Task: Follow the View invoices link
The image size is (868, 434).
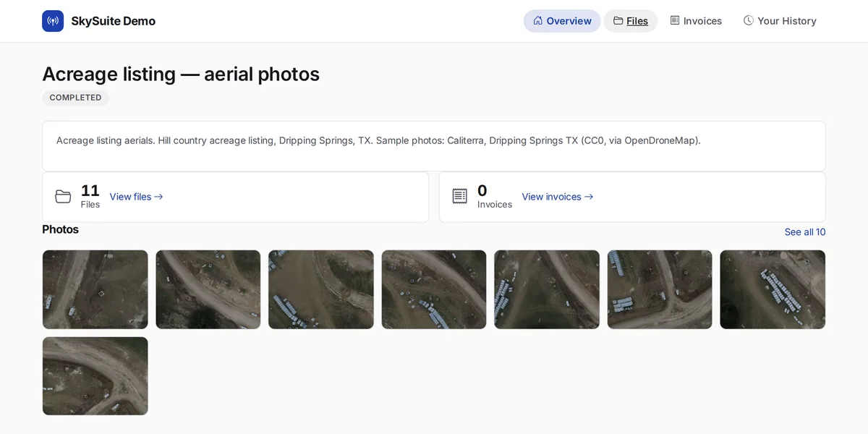Action: coord(558,197)
